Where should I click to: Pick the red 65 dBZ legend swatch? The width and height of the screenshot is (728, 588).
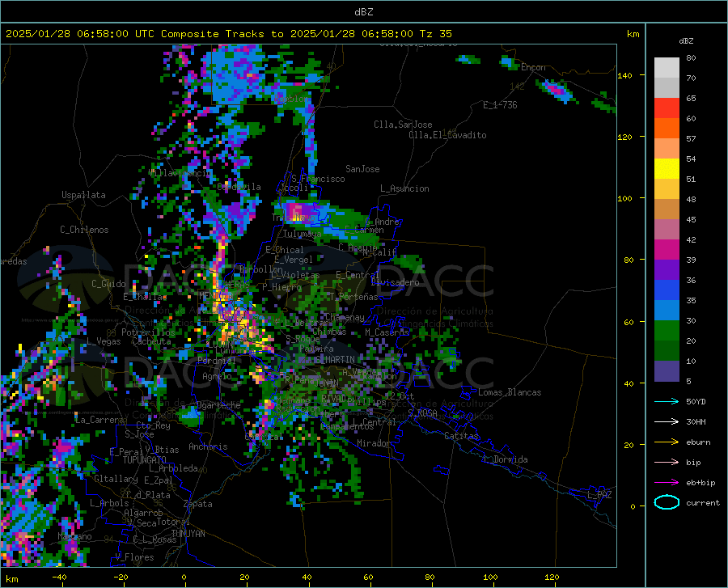(x=667, y=108)
